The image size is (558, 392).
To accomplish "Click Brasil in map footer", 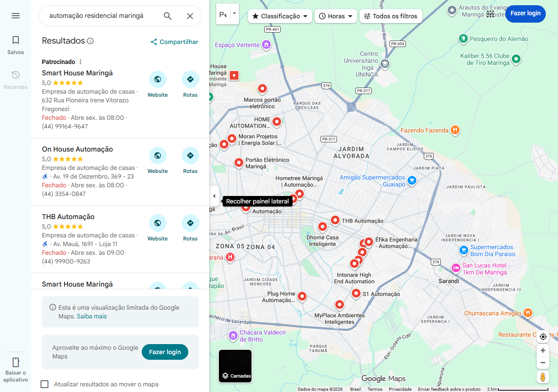I will (x=355, y=389).
